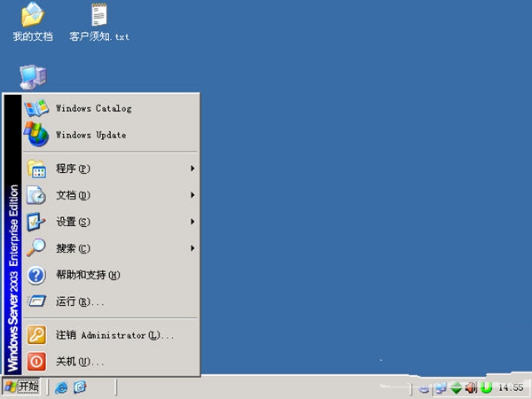Screen dimensions: 532x399
Task: Select 文档(D) in the Start menu
Action: 111,195
